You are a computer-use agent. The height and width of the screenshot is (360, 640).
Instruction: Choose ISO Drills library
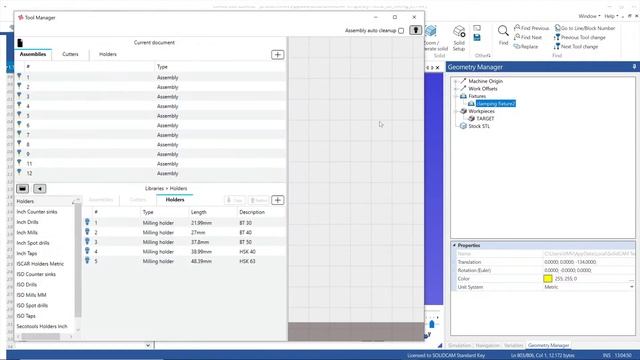click(27, 284)
